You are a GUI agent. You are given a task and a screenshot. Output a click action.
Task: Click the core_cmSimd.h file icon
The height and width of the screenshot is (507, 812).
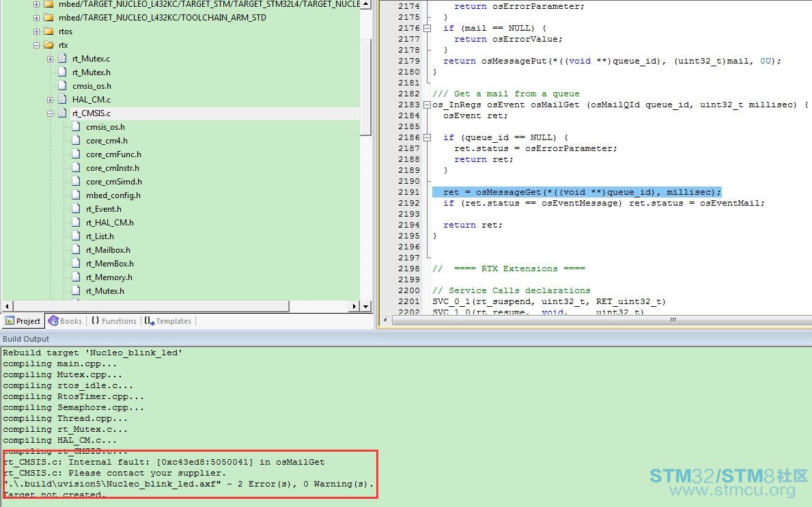pos(76,181)
